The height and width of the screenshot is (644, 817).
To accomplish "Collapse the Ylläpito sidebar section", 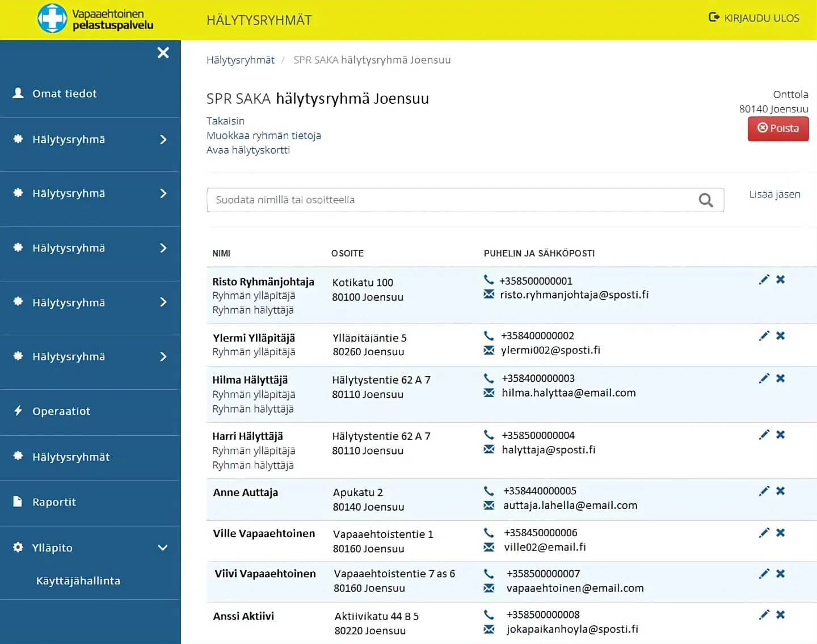I will (163, 548).
